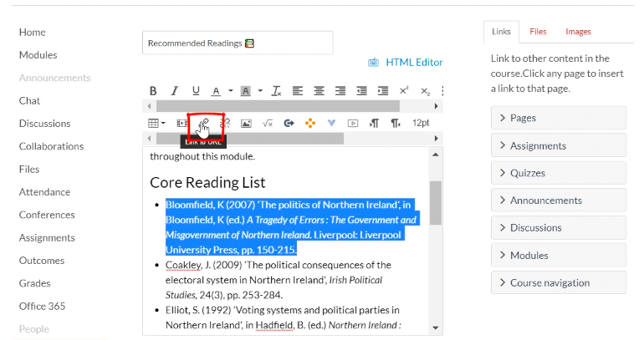The height and width of the screenshot is (340, 644).
Task: Expand the Course navigation section
Action: 558,283
